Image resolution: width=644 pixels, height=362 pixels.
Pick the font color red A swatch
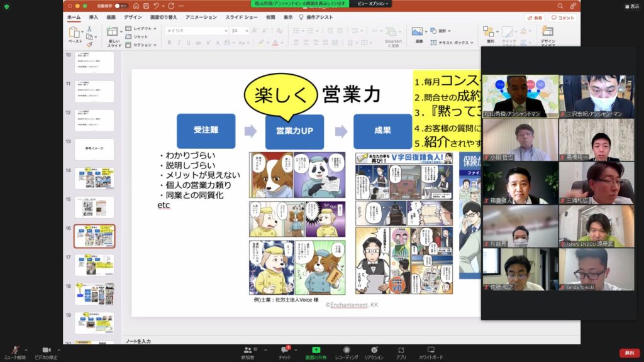tap(275, 43)
